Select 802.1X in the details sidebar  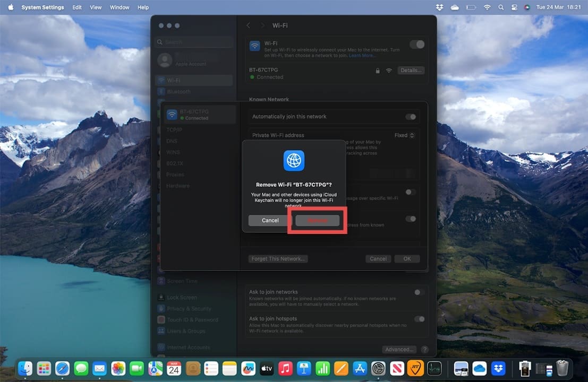tap(175, 163)
